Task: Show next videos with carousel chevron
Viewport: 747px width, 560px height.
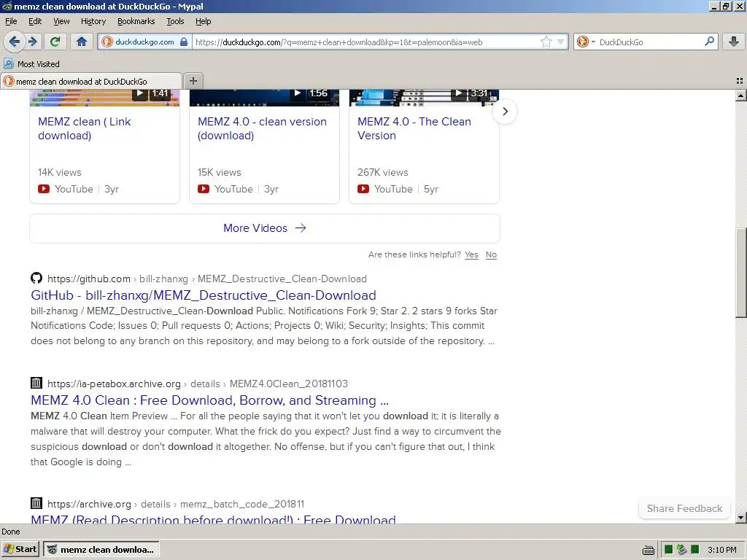Action: coord(505,112)
